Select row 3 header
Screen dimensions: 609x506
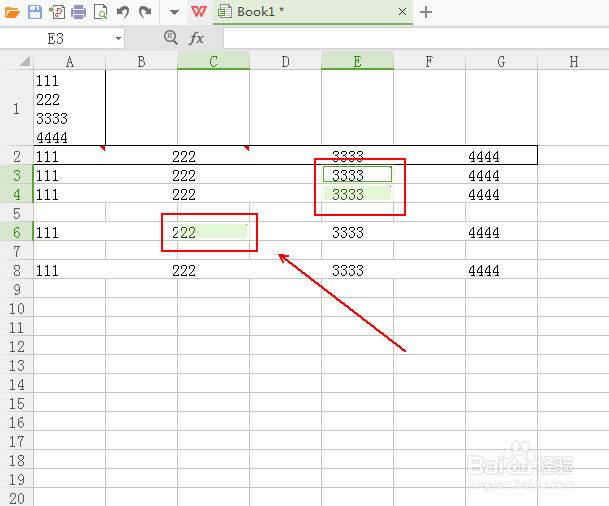coord(17,175)
